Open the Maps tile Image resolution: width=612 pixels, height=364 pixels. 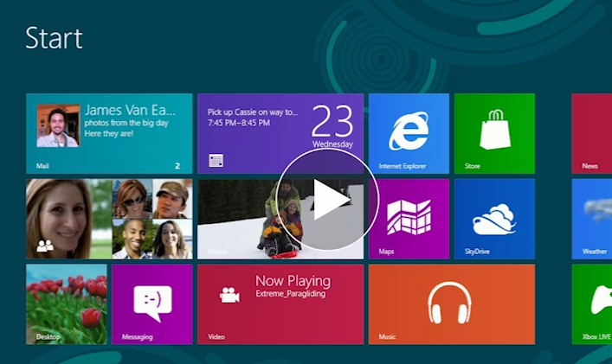click(409, 219)
